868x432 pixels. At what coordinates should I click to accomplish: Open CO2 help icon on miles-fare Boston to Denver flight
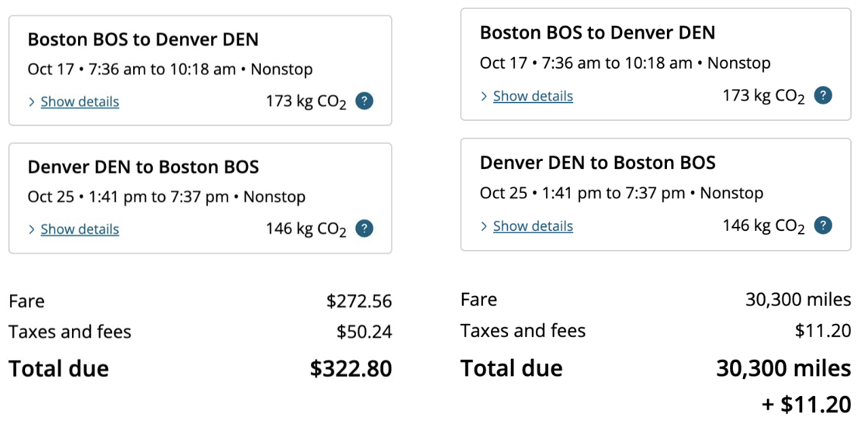coord(823,96)
